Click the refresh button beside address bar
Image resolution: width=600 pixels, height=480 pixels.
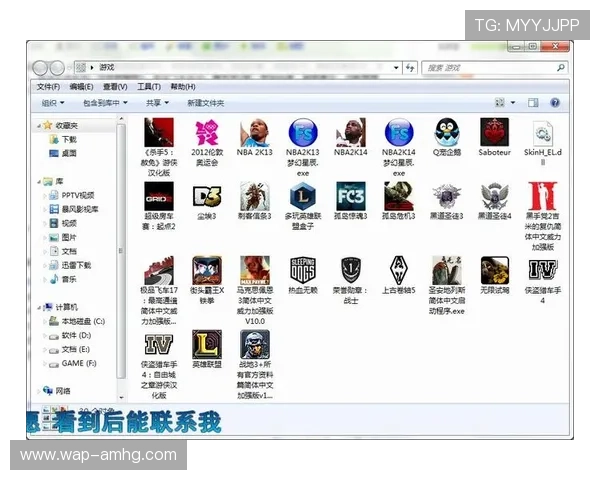point(410,68)
